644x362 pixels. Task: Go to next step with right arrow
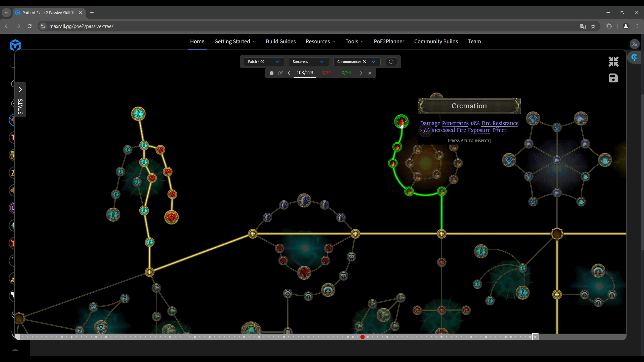tap(361, 73)
